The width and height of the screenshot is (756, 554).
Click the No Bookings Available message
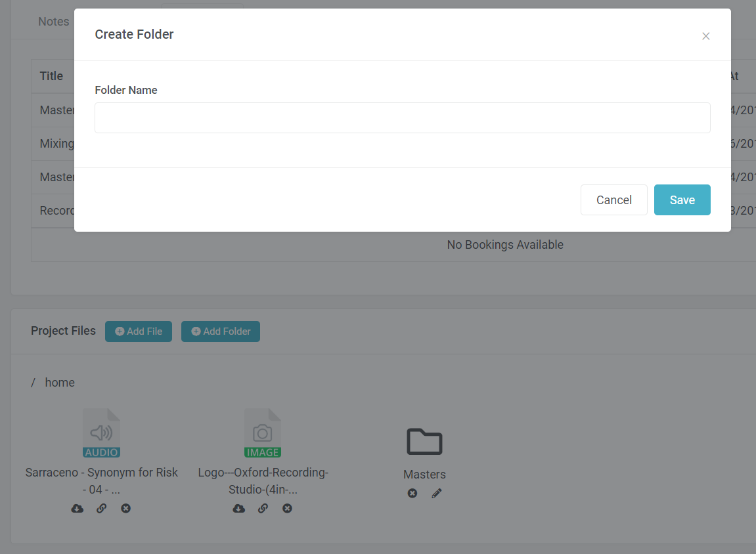(505, 245)
